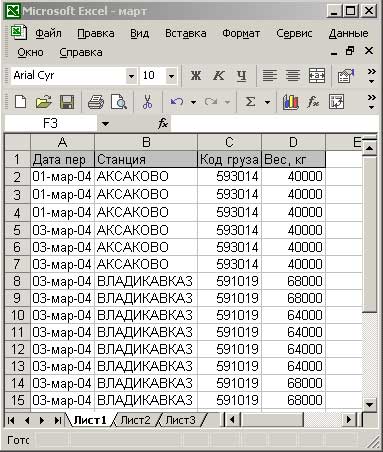The height and width of the screenshot is (452, 383).
Task: Open the Формат menu
Action: (x=241, y=33)
